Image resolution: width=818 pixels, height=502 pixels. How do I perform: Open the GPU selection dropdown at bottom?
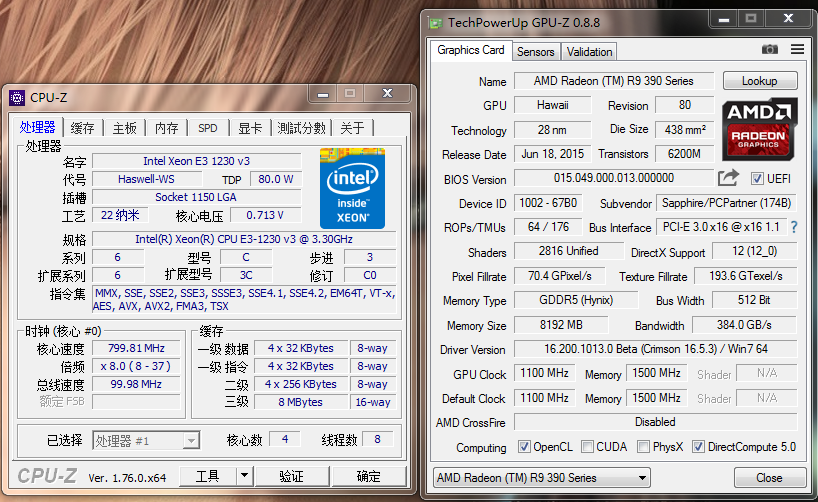542,477
